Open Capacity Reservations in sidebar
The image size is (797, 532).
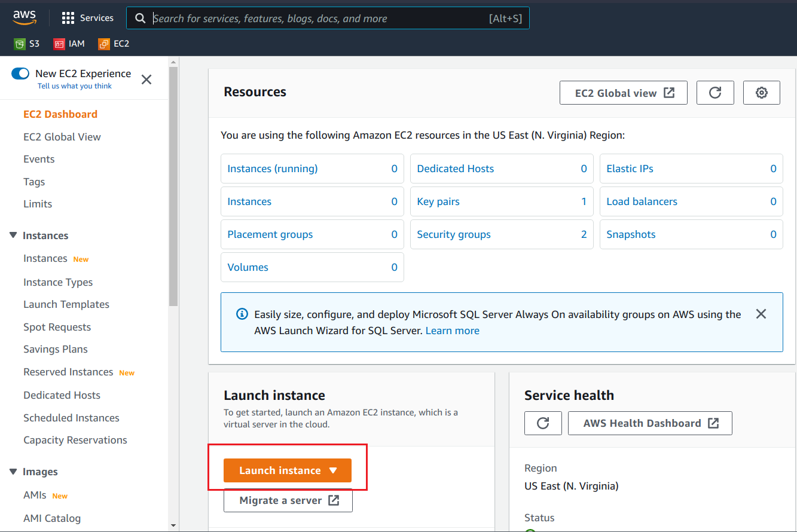(x=75, y=440)
